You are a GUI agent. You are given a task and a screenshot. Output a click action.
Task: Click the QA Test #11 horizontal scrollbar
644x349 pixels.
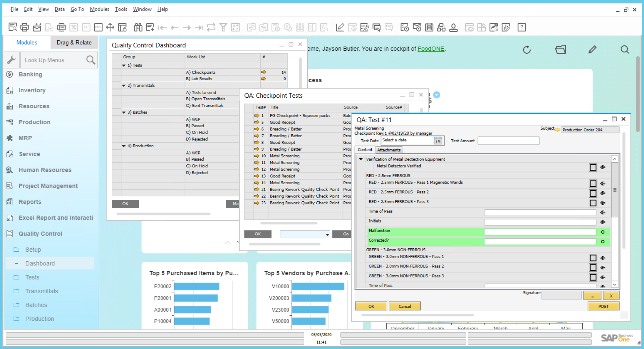417,315
